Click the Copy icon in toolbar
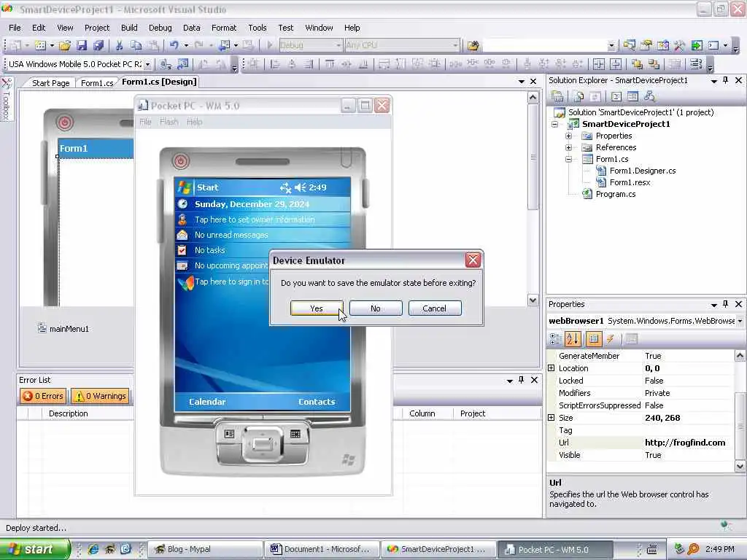Image resolution: width=747 pixels, height=560 pixels. point(136,45)
